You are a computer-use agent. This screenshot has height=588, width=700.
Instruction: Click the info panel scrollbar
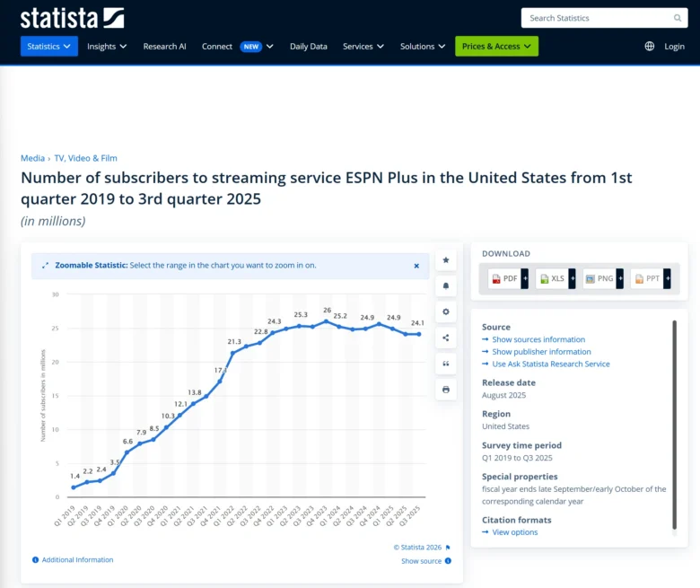[x=675, y=425]
